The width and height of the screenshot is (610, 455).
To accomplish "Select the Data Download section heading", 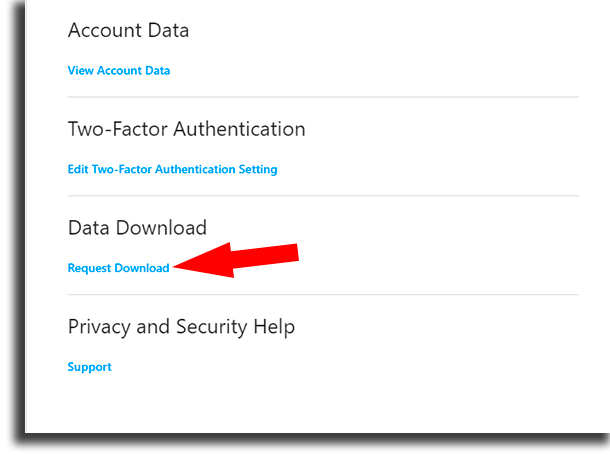I will [137, 228].
